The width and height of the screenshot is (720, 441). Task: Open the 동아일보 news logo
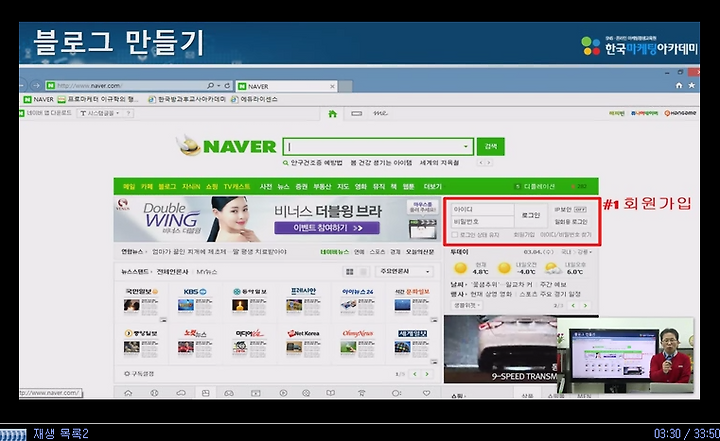(249, 292)
